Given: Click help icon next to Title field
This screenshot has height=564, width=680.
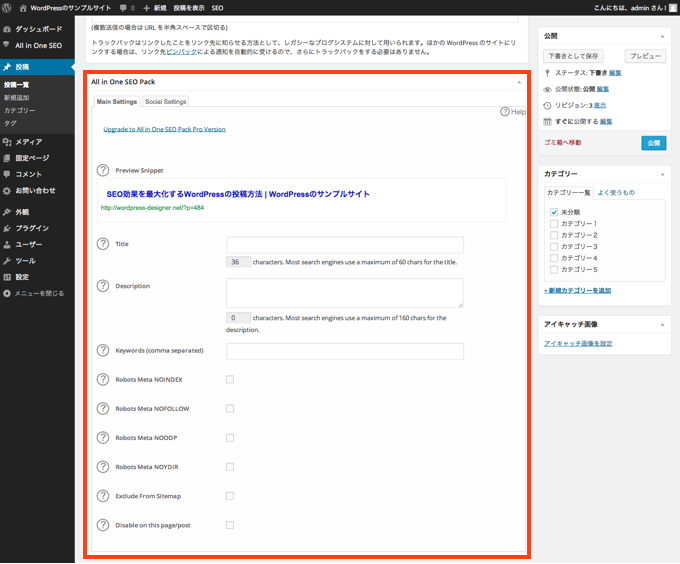Looking at the screenshot, I should (x=103, y=244).
